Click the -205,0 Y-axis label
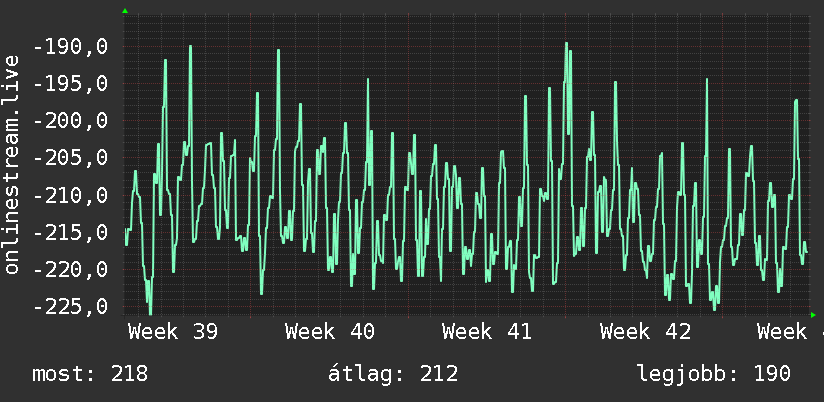 70,158
